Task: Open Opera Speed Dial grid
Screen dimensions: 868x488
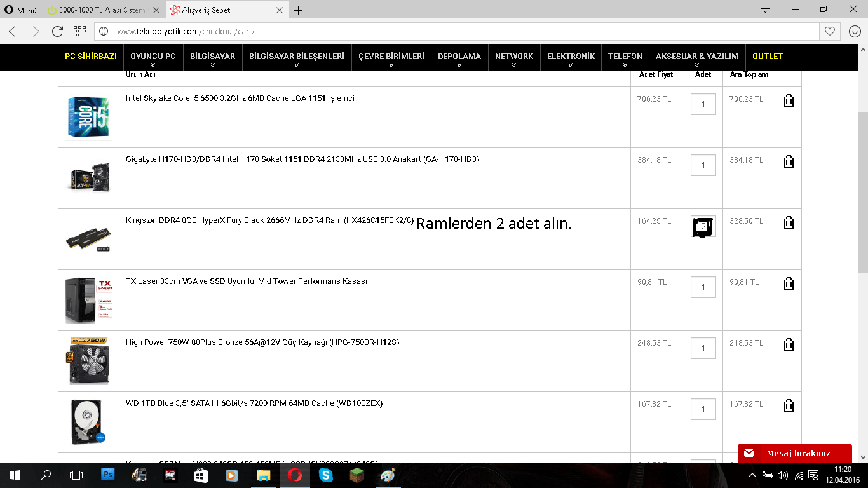Action: coord(79,31)
